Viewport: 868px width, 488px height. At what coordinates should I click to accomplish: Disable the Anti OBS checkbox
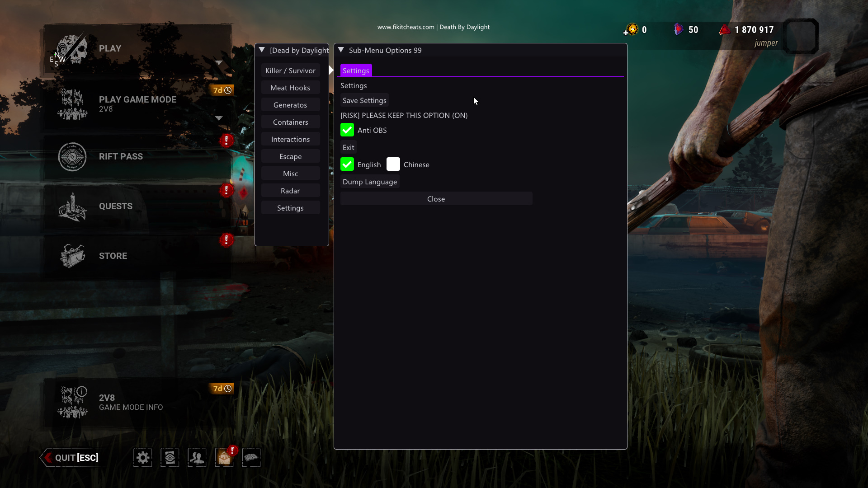pos(347,130)
